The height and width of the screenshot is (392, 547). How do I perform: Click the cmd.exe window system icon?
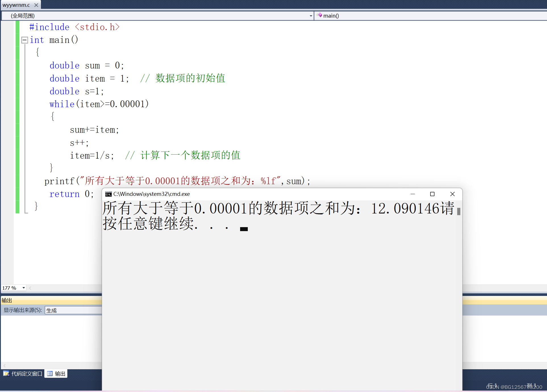point(108,194)
